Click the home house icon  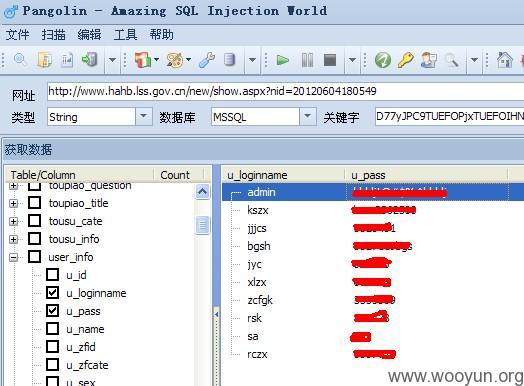(x=505, y=60)
